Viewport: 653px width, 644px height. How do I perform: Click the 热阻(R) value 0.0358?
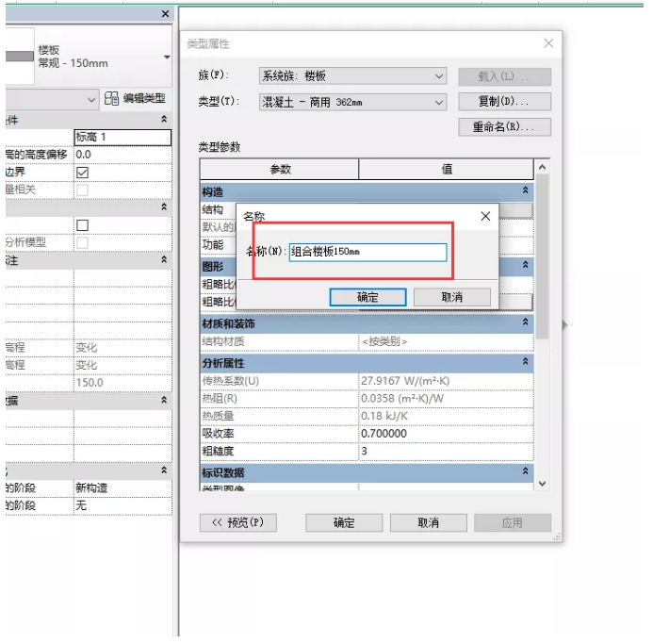coord(446,399)
